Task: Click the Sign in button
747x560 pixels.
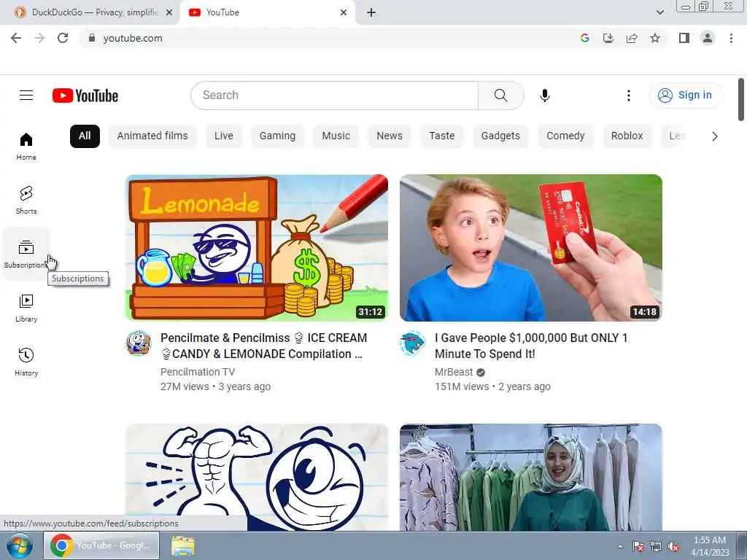Action: click(686, 96)
